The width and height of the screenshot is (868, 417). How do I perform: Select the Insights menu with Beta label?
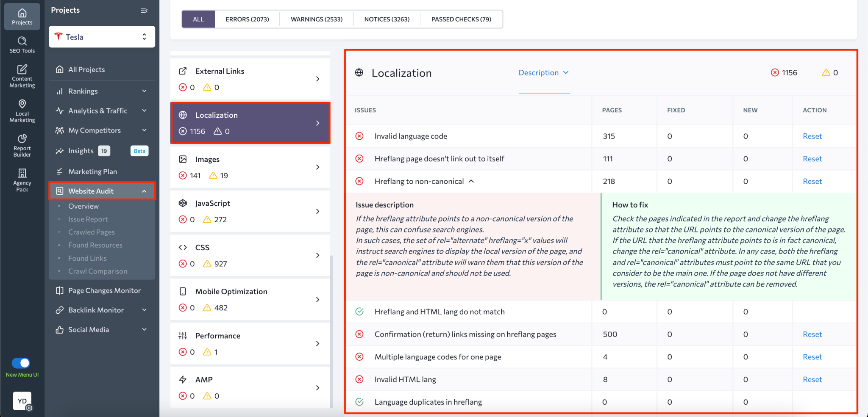tap(81, 151)
